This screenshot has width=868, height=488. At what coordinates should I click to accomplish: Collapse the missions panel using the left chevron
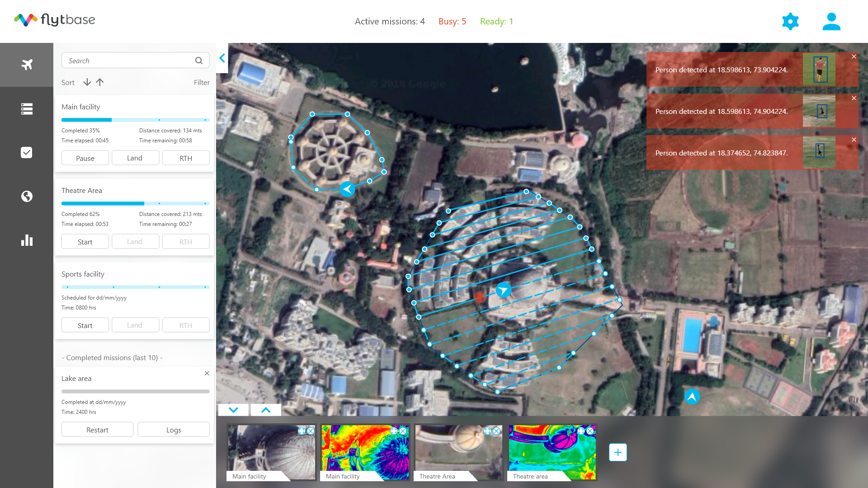click(222, 58)
